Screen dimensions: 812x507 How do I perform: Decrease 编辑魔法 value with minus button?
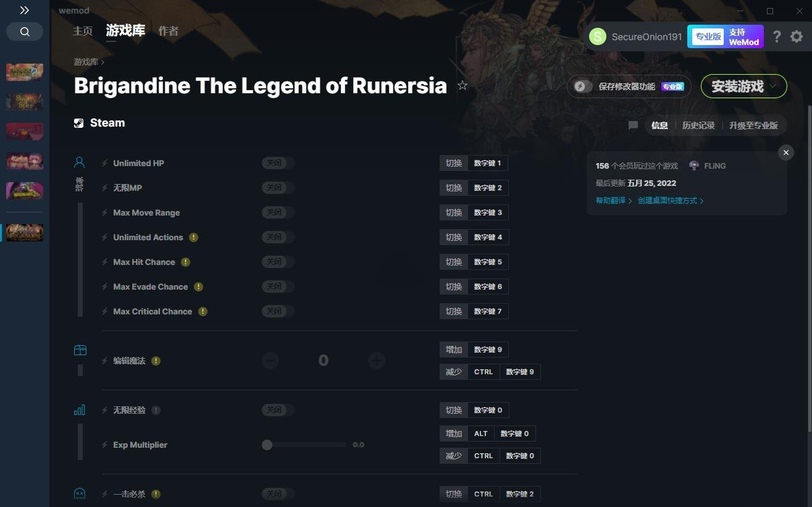pos(270,361)
